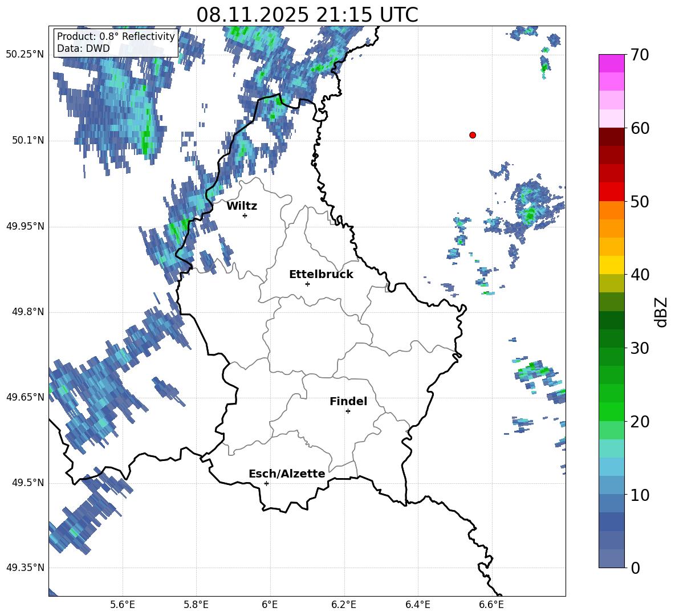The width and height of the screenshot is (675, 616).
Task: Pick the magenta swatch atop the colorbar
Action: (611, 64)
